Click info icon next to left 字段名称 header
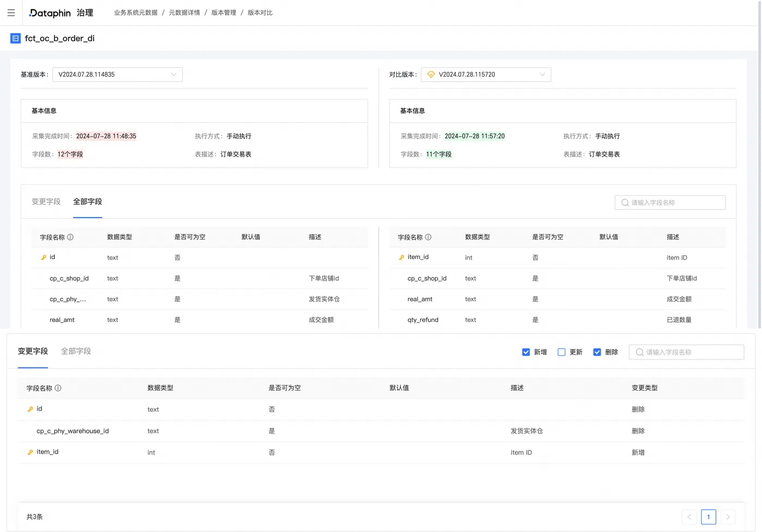762x532 pixels. (x=70, y=237)
